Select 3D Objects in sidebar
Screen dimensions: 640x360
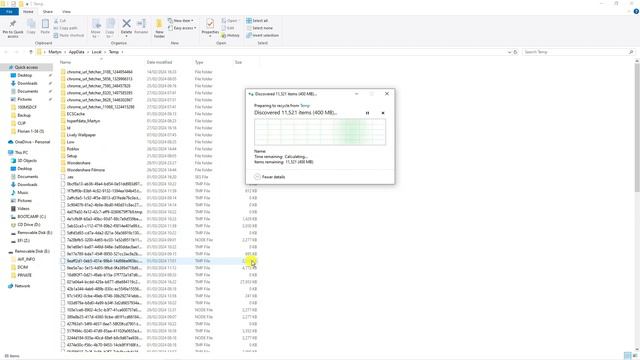coord(24,160)
